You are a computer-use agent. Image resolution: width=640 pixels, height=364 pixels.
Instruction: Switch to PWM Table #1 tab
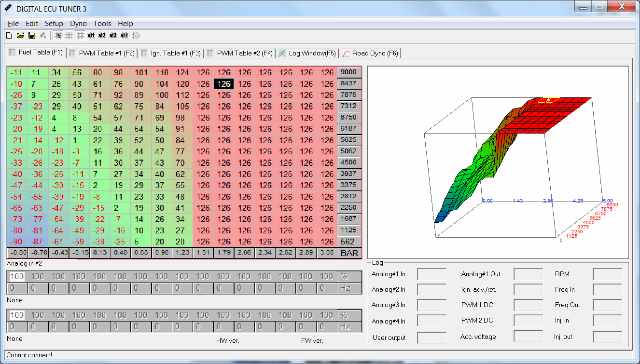102,53
